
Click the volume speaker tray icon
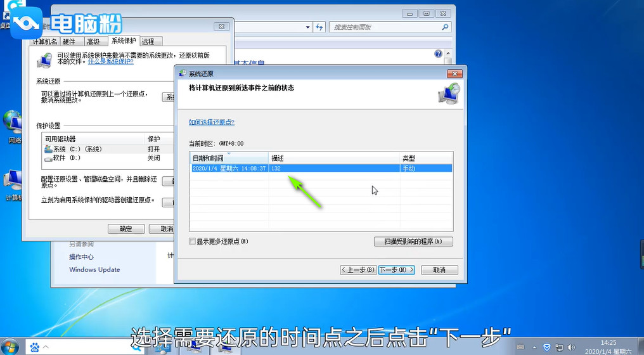(570, 347)
